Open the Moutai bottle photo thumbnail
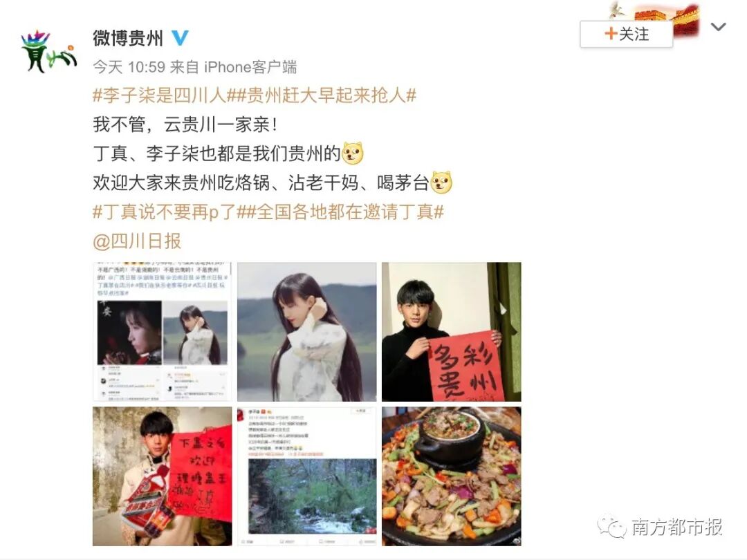The width and height of the screenshot is (747, 560). click(163, 476)
